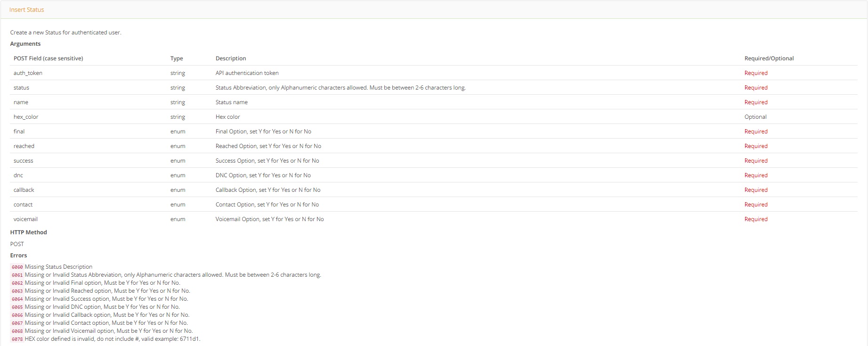This screenshot has width=868, height=346.
Task: Click the Required label for voicemail
Action: point(755,219)
